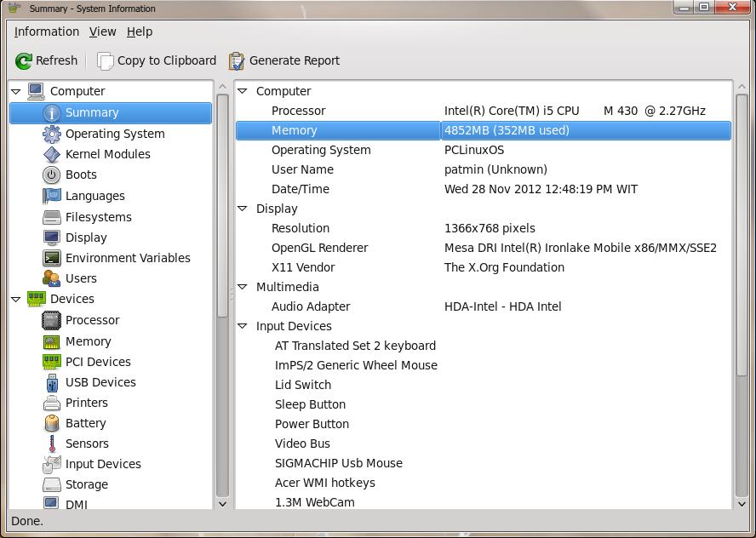Click the Generate Report clipboard icon
Viewport: 756px width, 538px height.
point(237,60)
